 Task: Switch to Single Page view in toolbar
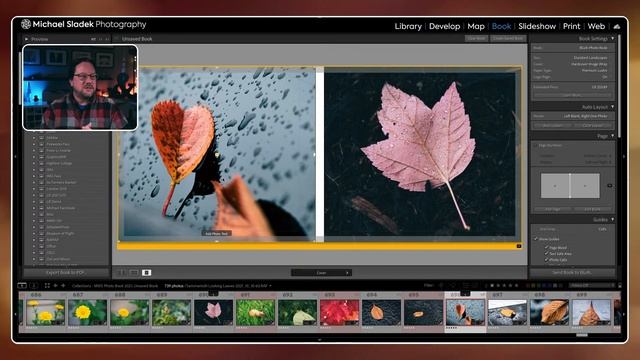[x=147, y=272]
